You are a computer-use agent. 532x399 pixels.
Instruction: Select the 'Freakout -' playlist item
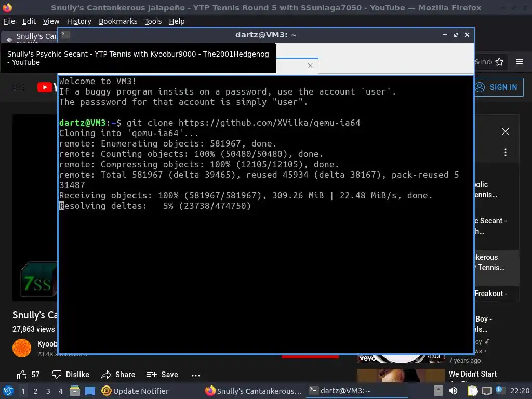click(496, 294)
